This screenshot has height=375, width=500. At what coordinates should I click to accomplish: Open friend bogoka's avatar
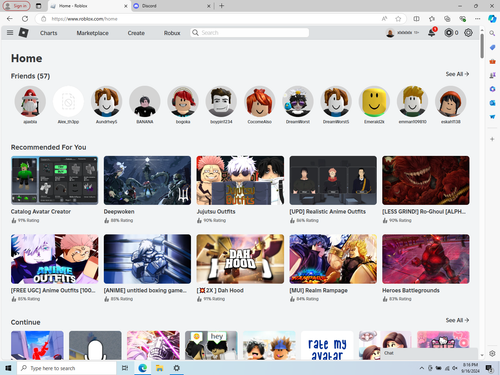click(183, 101)
